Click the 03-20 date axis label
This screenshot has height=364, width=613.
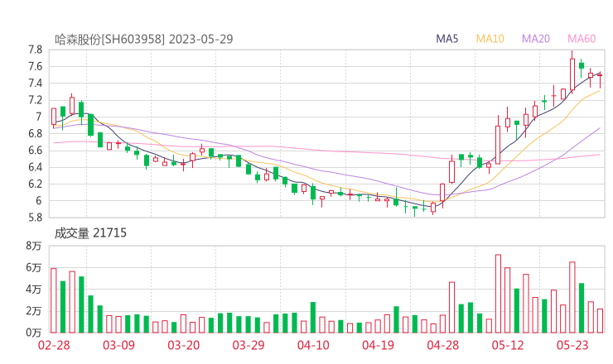click(x=184, y=345)
